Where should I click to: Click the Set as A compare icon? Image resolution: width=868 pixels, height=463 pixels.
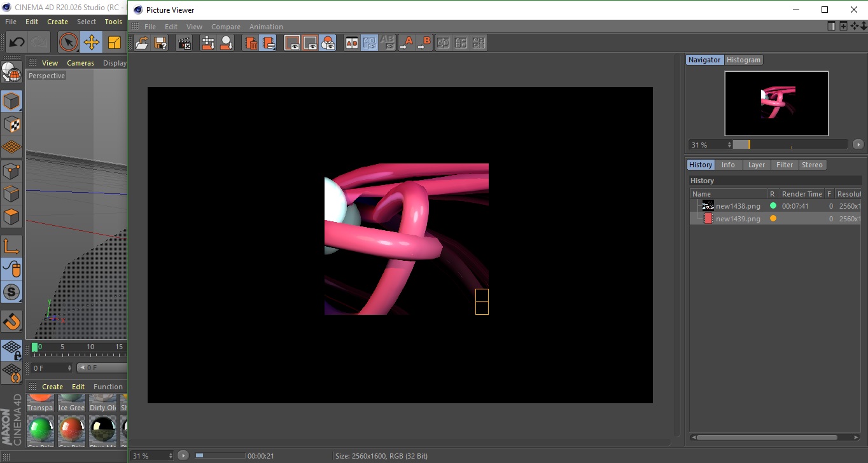406,43
